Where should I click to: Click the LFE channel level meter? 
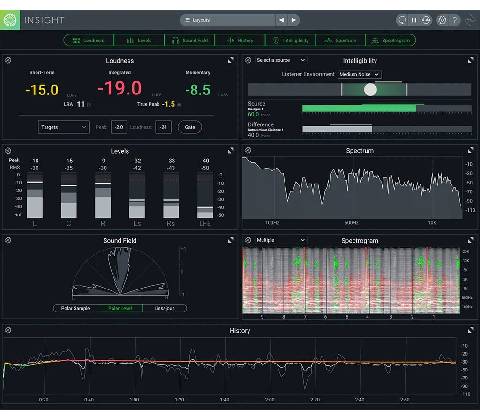[x=205, y=195]
